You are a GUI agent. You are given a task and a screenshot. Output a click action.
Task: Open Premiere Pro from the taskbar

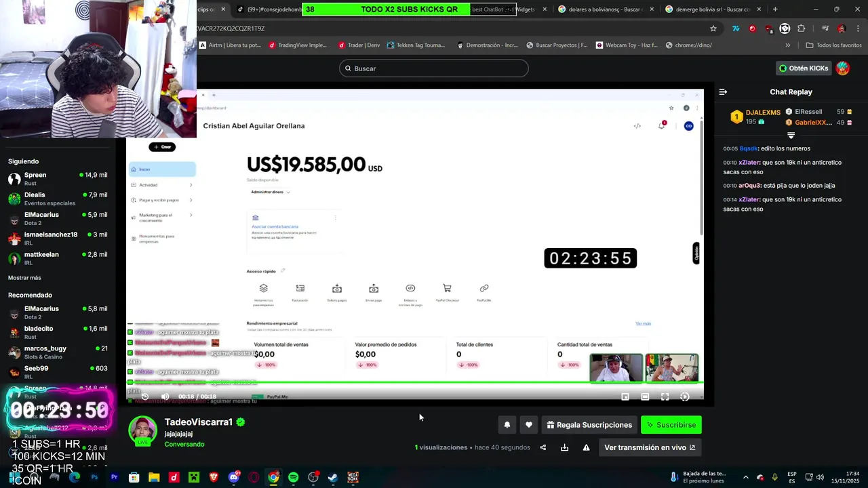tap(114, 477)
